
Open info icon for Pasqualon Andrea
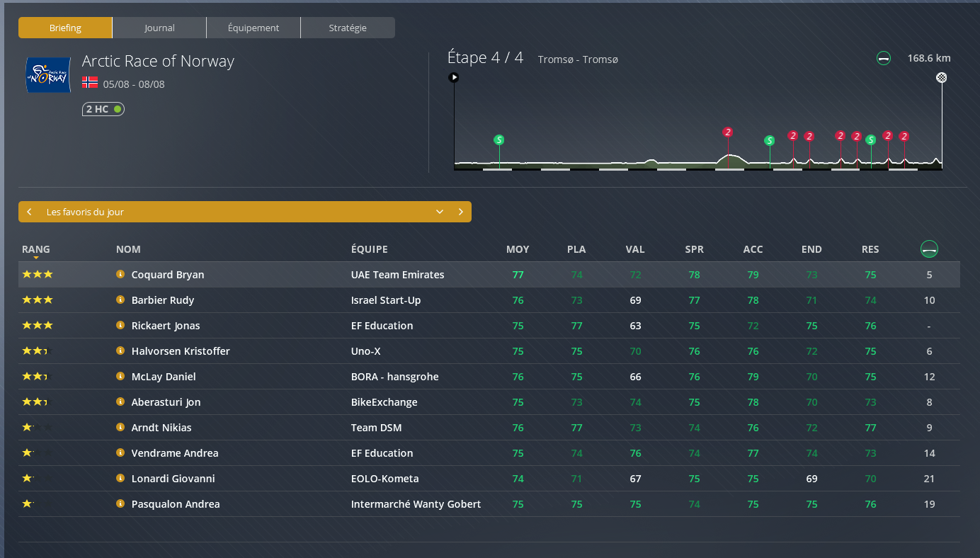[120, 504]
